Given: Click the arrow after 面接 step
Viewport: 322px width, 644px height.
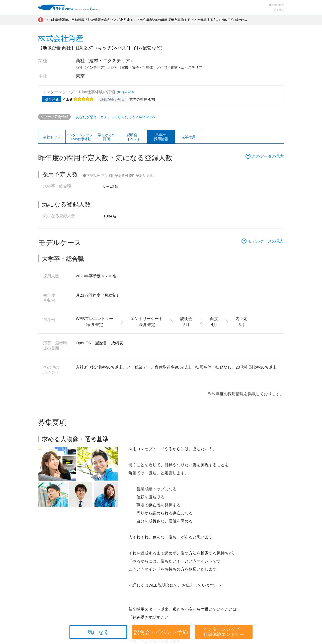Looking at the screenshot, I should point(227,322).
